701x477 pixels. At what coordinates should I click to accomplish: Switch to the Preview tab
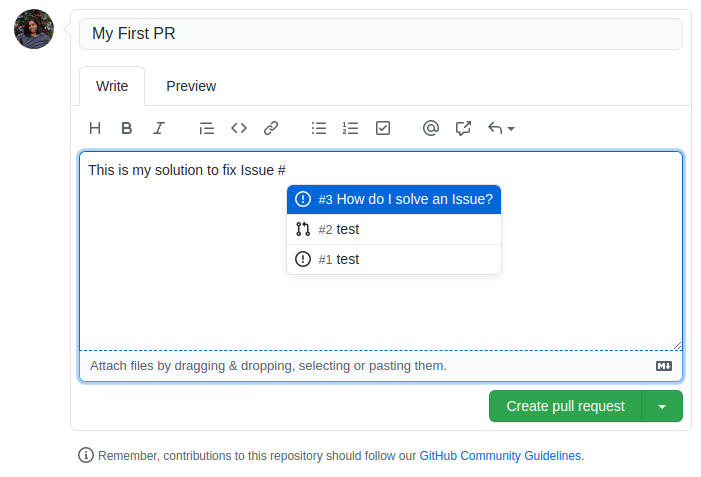tap(191, 86)
